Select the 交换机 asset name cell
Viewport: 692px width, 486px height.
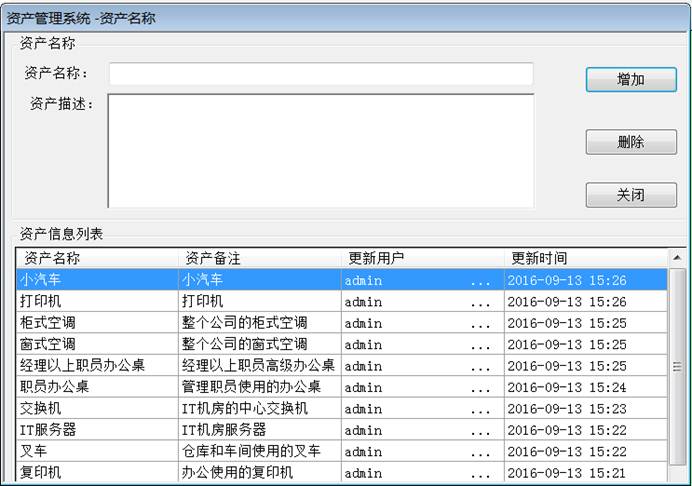tap(97, 408)
